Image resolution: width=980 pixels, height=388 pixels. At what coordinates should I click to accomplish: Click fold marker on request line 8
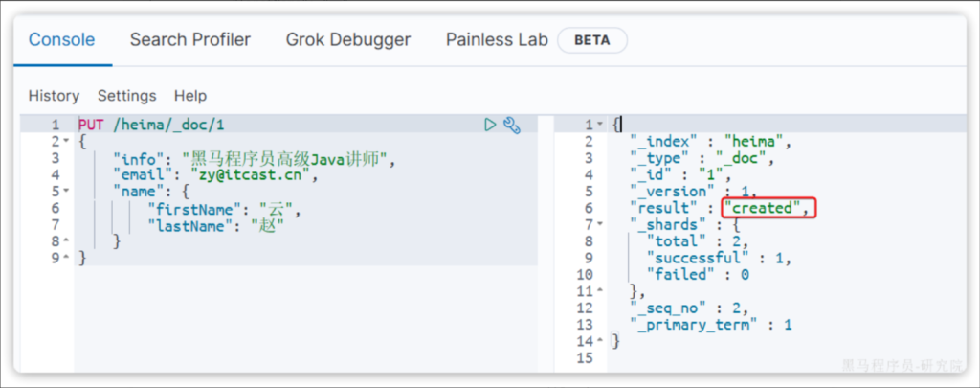coord(66,241)
